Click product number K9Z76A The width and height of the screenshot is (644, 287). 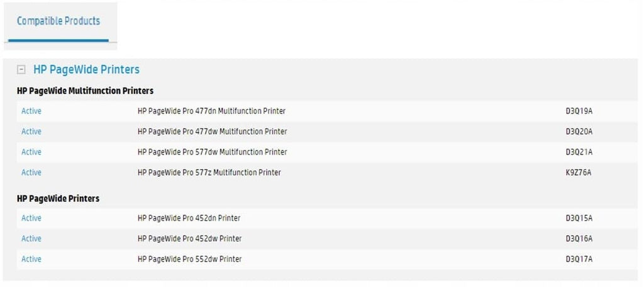click(x=579, y=172)
